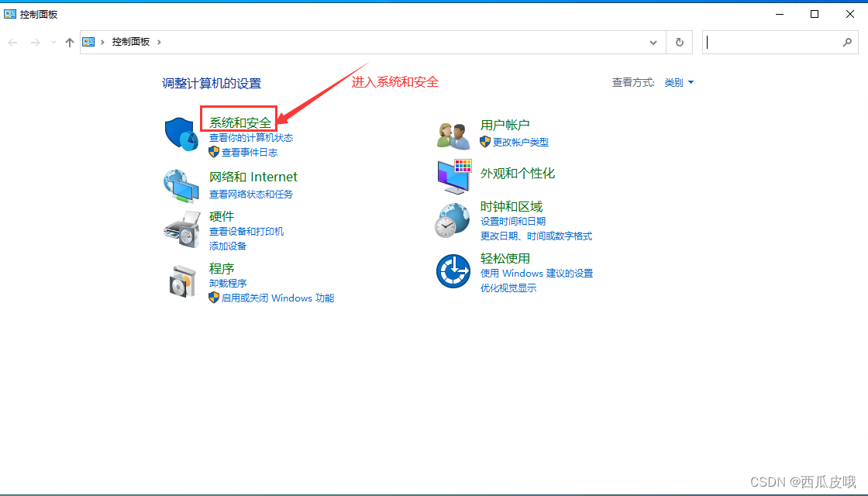
Task: Click the Control Panel icon in title bar
Action: point(10,14)
